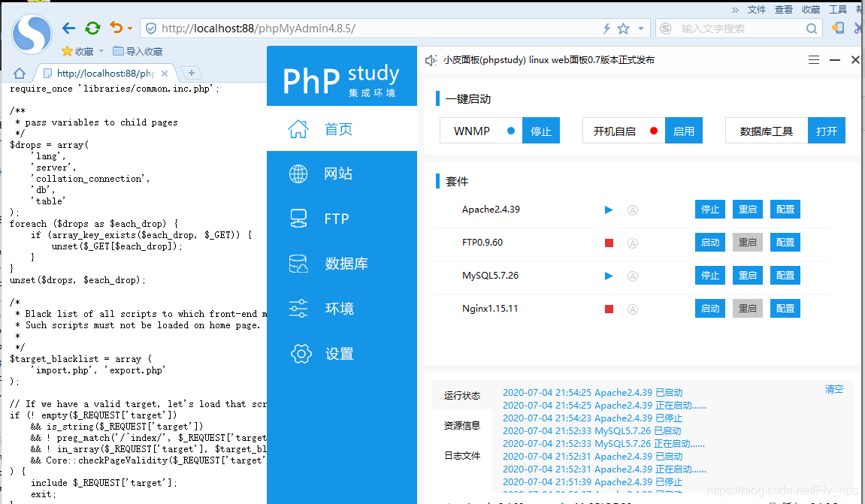
Task: Open 网站 section in sidebar
Action: click(x=342, y=174)
